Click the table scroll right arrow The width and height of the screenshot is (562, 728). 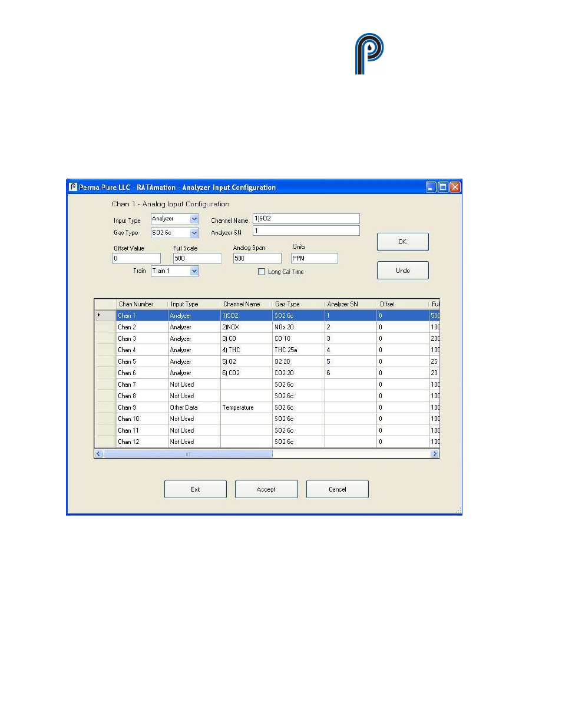click(435, 454)
